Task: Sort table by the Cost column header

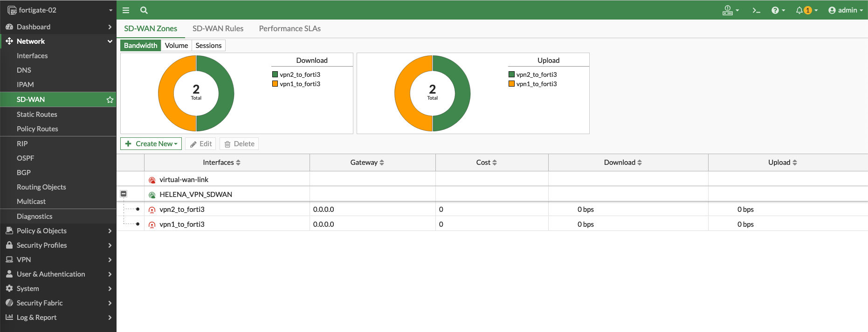Action: pyautogui.click(x=486, y=163)
